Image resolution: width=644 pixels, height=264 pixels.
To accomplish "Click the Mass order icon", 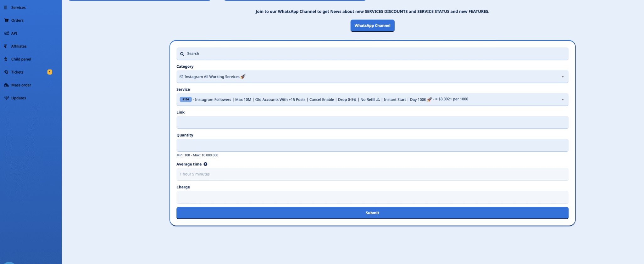I will coord(6,85).
